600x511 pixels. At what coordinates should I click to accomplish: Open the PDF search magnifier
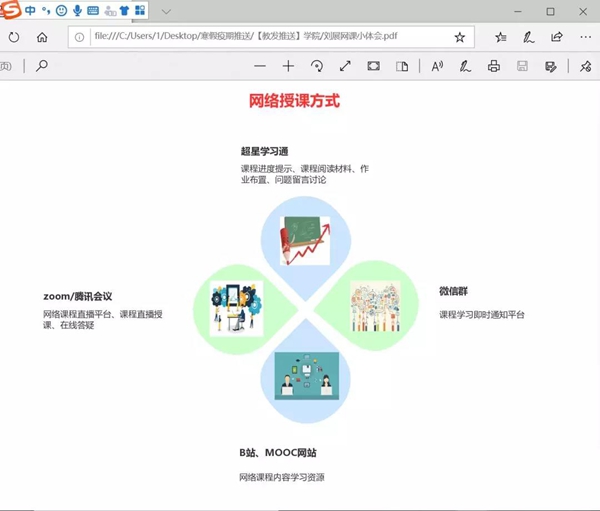[x=42, y=66]
